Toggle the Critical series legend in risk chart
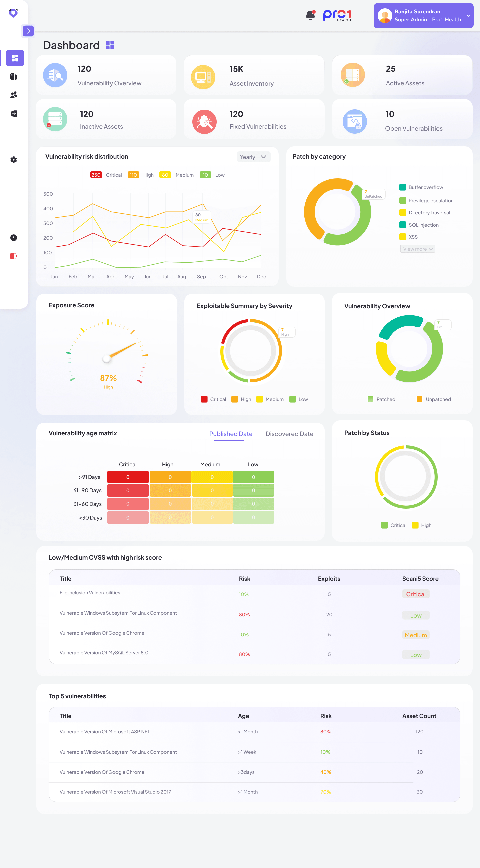 tap(113, 175)
